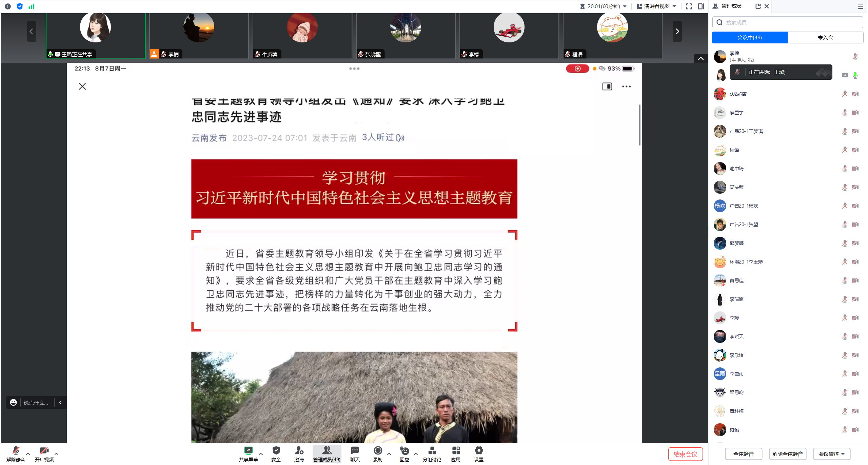Toggle Start Video (开启视频) camera button
The image size is (868, 465).
[x=44, y=451]
